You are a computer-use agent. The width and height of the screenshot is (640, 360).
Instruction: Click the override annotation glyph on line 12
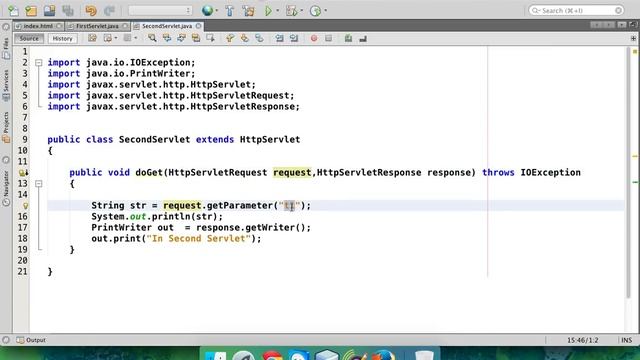coord(23,173)
